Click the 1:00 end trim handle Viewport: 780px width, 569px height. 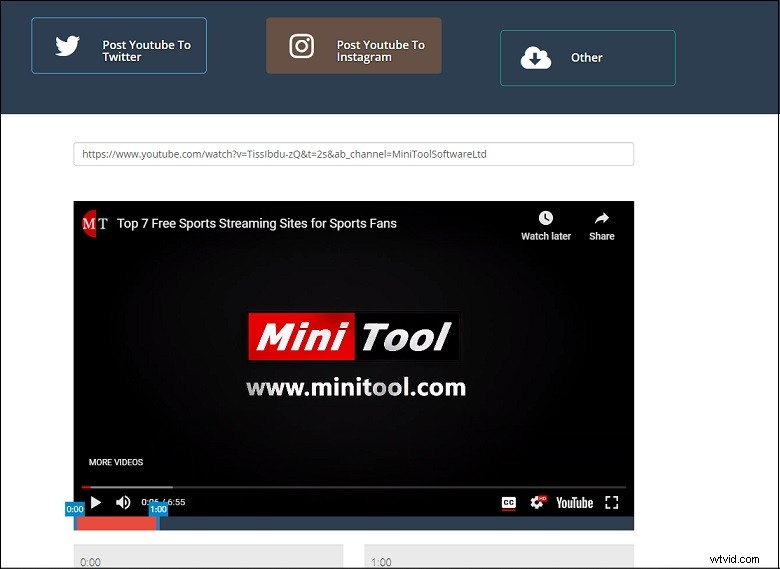[158, 509]
